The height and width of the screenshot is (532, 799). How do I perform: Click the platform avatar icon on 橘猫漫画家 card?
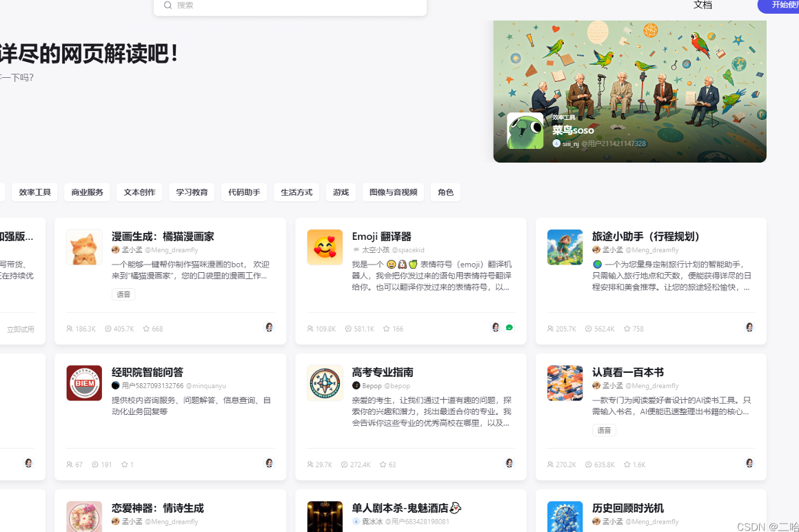[269, 327]
